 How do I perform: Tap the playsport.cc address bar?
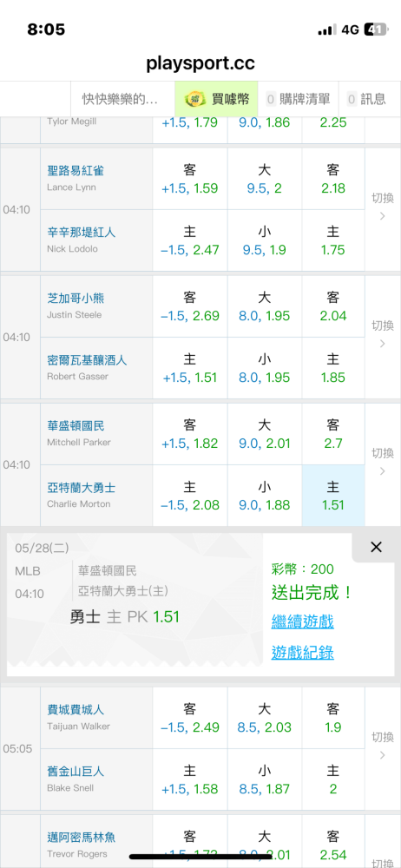pyautogui.click(x=200, y=63)
